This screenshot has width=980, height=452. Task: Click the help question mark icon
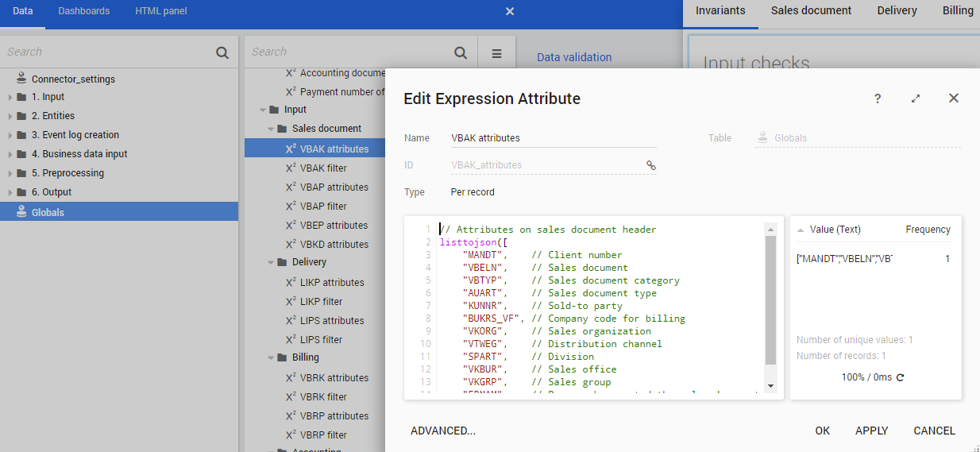[x=878, y=99]
